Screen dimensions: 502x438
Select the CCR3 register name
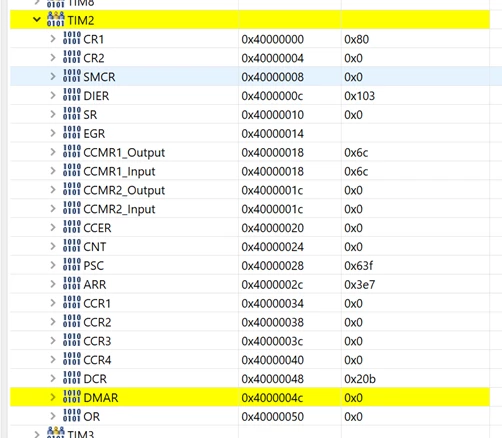(97, 341)
